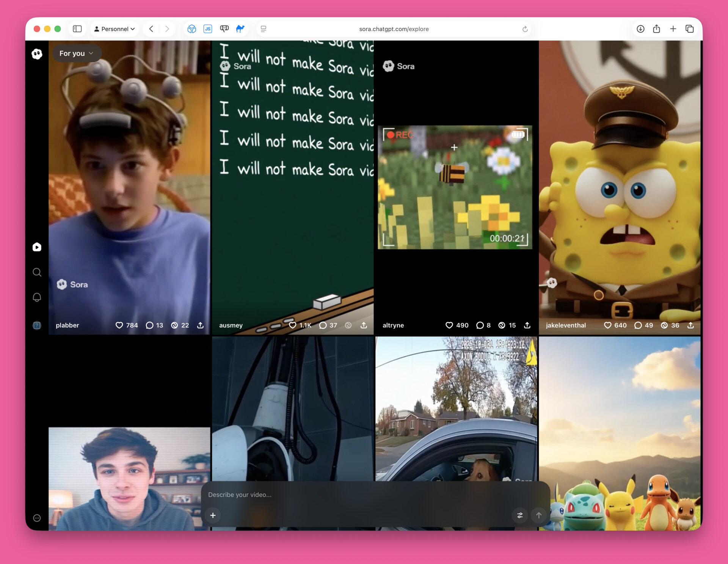This screenshot has width=728, height=564.
Task: Remix plabber's video icon
Action: pyautogui.click(x=174, y=325)
